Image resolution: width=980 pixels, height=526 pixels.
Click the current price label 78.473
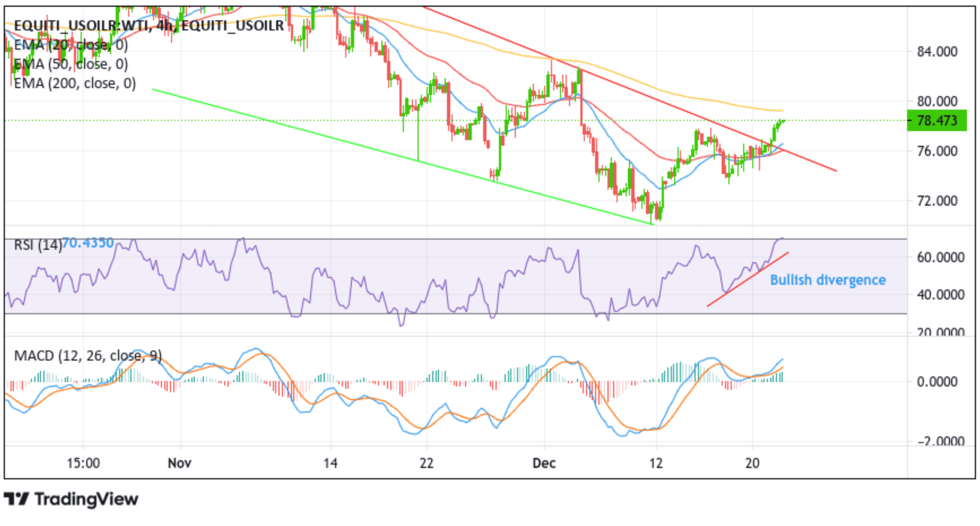[x=937, y=121]
